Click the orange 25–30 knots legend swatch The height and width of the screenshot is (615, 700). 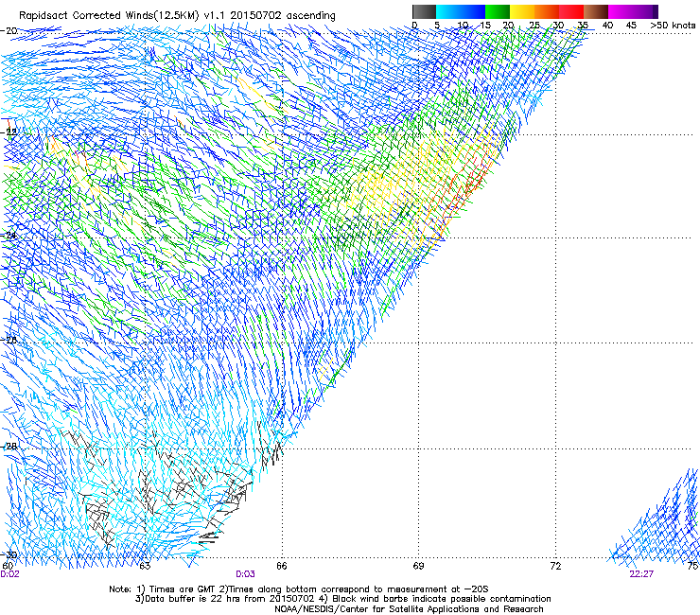pos(547,11)
